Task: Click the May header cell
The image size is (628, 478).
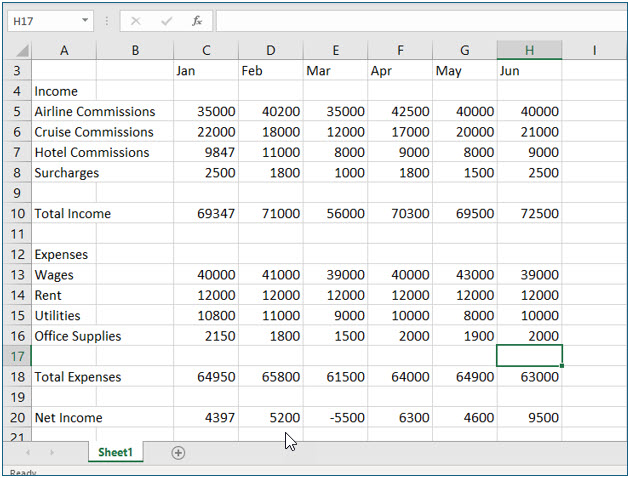Action: coord(465,71)
